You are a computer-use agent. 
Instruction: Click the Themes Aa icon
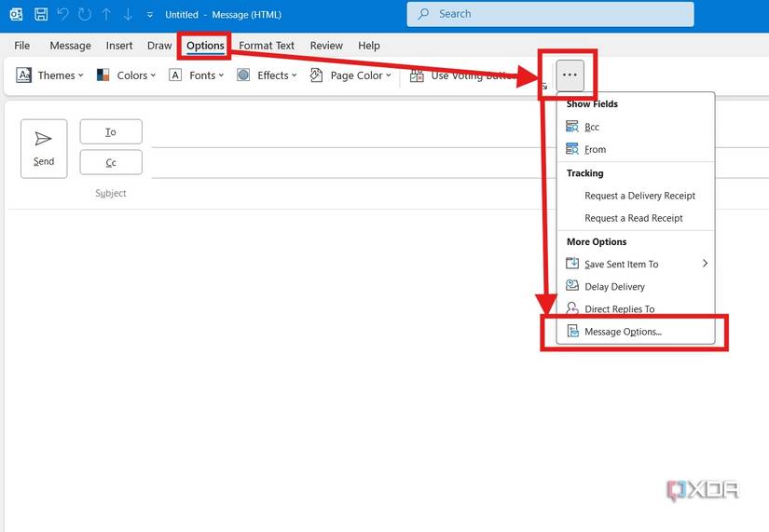tap(23, 75)
